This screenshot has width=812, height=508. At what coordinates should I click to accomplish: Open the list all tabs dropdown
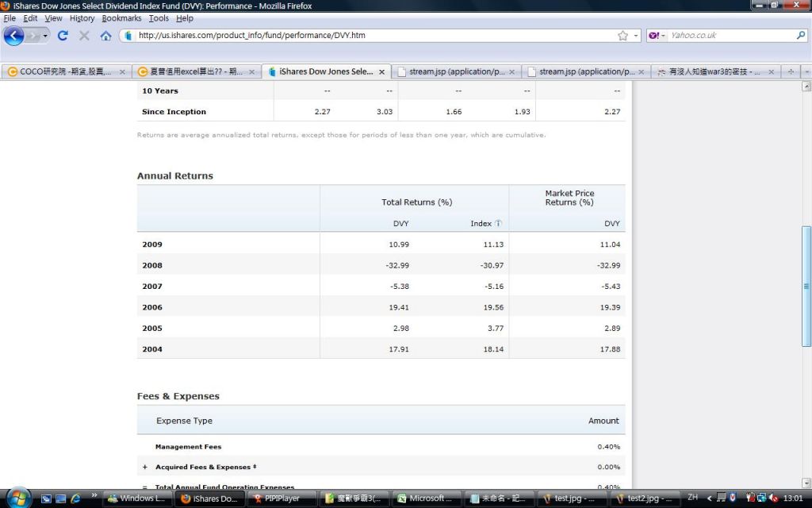[x=806, y=71]
